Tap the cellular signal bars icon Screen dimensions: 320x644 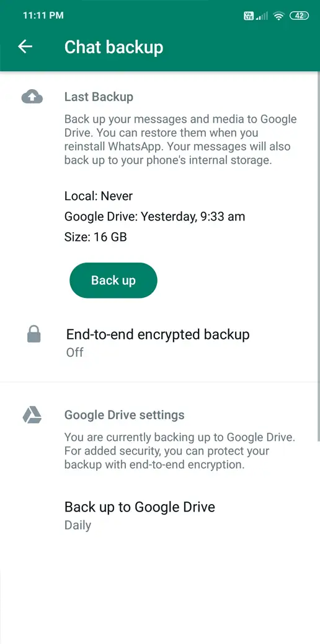pyautogui.click(x=262, y=16)
